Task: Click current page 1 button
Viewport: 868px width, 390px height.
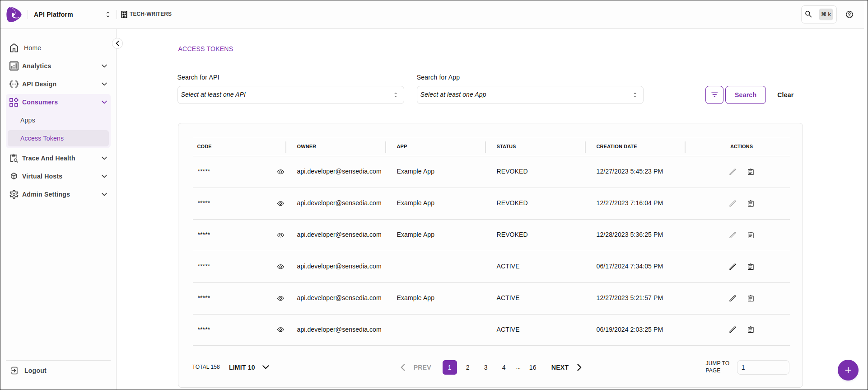Action: point(449,367)
